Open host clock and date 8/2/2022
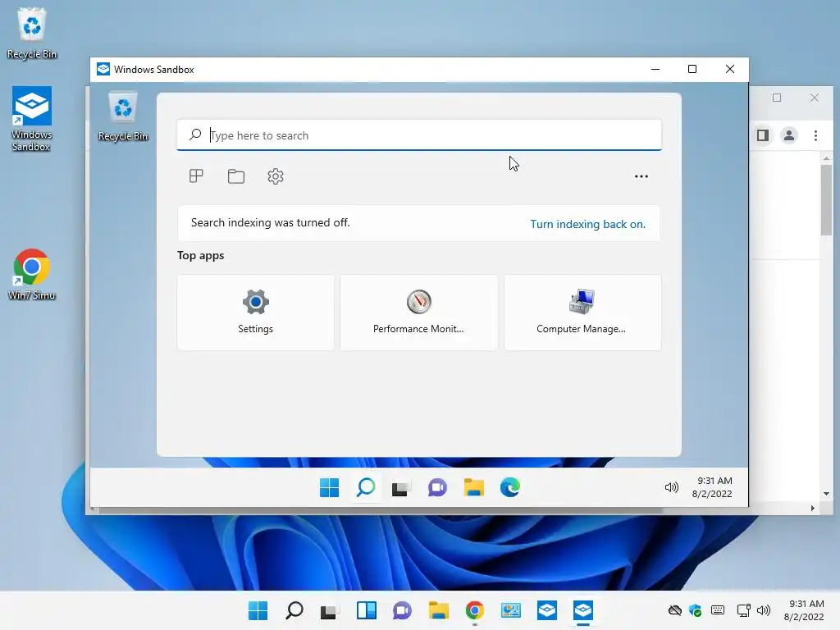 tap(806, 610)
